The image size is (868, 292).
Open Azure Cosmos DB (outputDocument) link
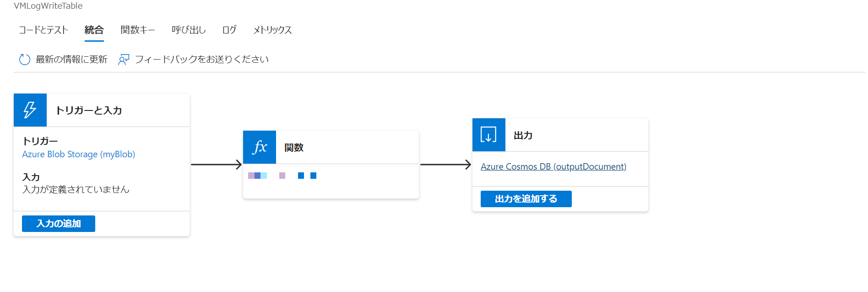553,167
